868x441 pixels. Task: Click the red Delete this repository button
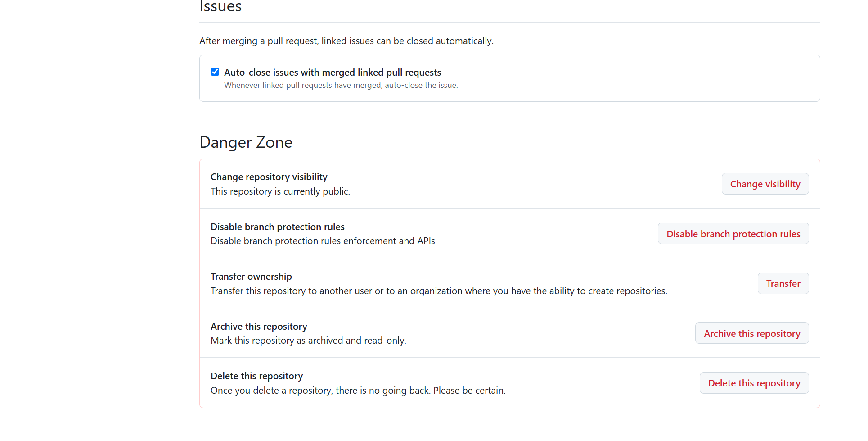coord(754,383)
